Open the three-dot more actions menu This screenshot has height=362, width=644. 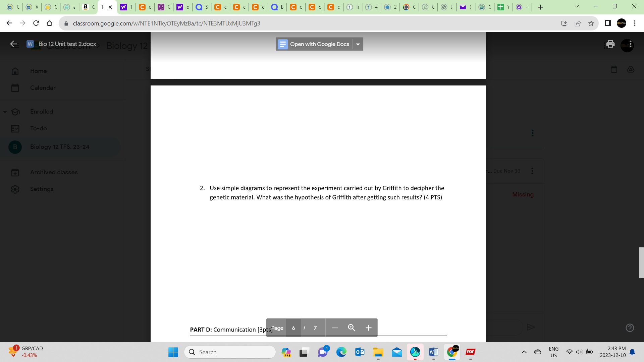click(x=631, y=44)
